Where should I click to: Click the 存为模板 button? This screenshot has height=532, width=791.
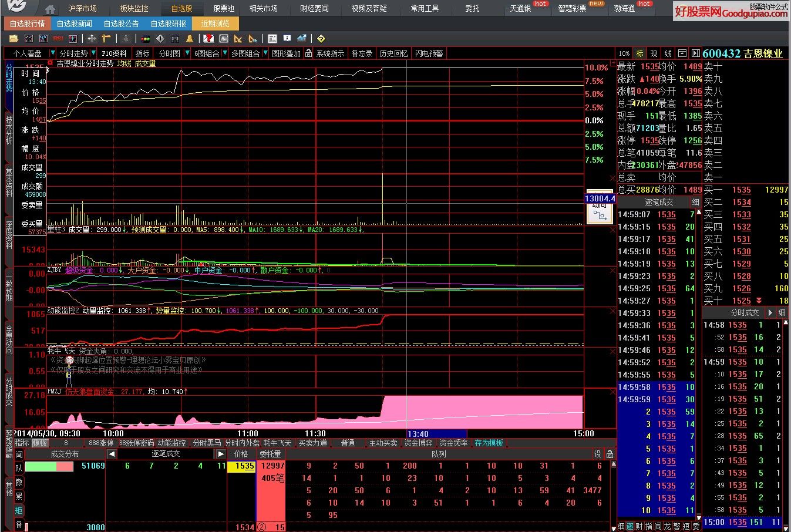[489, 443]
